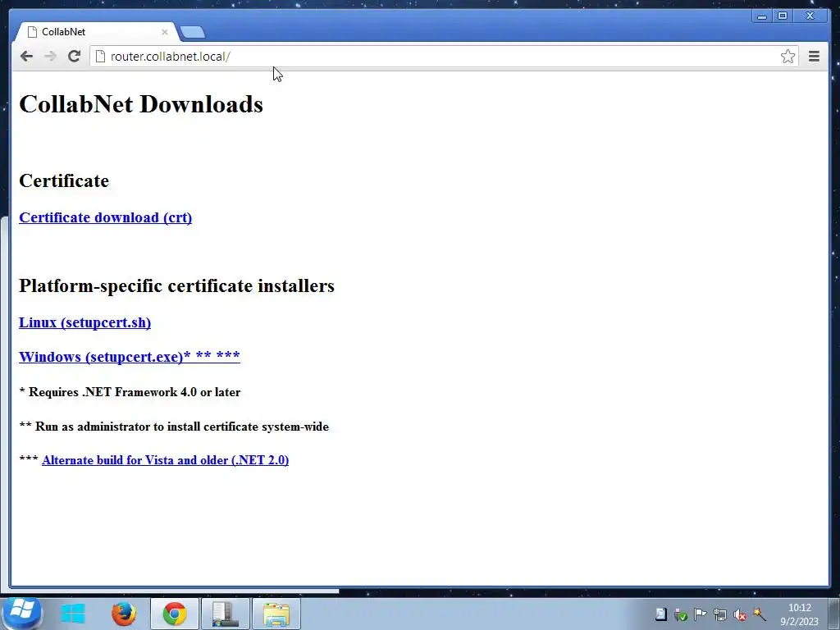Viewport: 840px width, 630px height.
Task: Open the clock showing 10:12 9/2/2023
Action: (799, 614)
